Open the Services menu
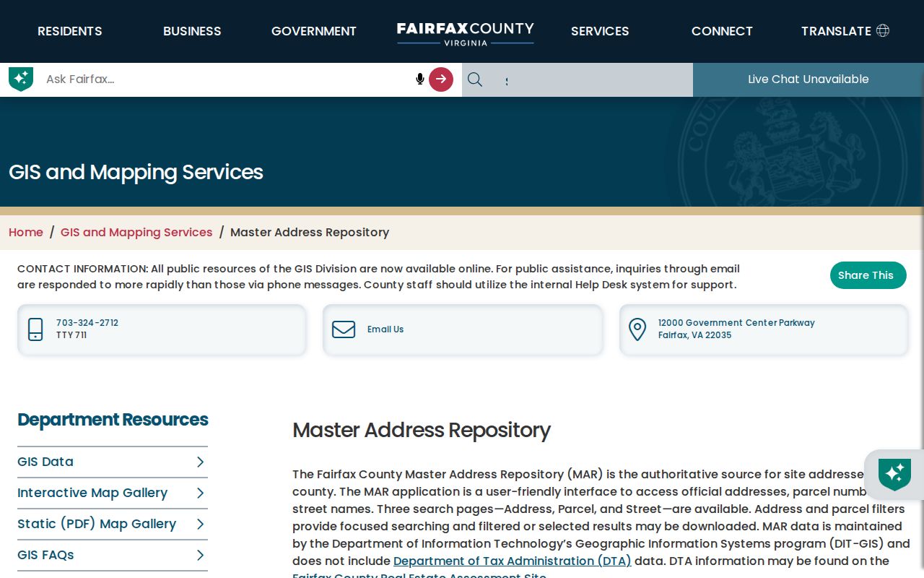Image resolution: width=924 pixels, height=578 pixels. point(600,31)
